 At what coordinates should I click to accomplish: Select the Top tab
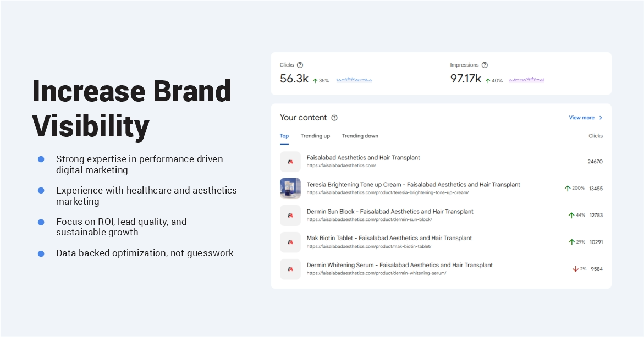pos(284,136)
